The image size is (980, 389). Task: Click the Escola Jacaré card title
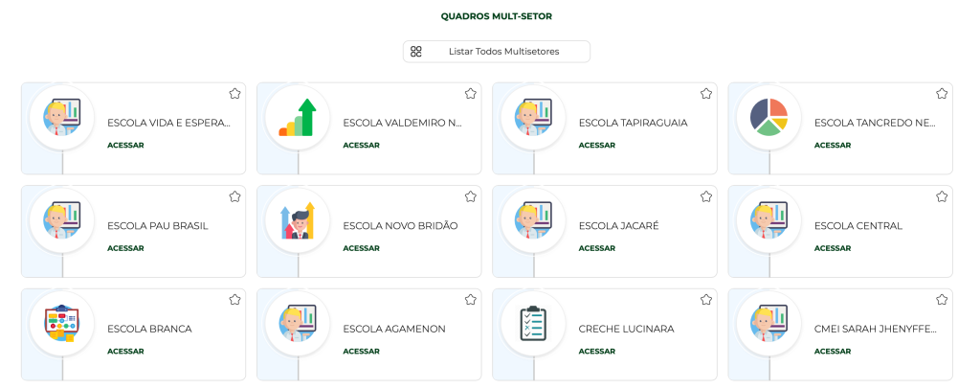[618, 226]
